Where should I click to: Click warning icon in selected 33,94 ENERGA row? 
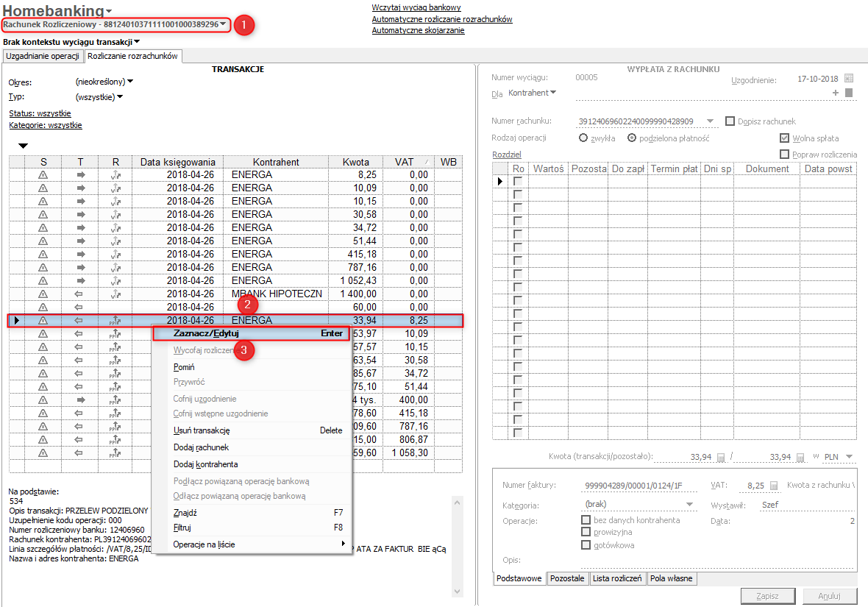[x=43, y=321]
